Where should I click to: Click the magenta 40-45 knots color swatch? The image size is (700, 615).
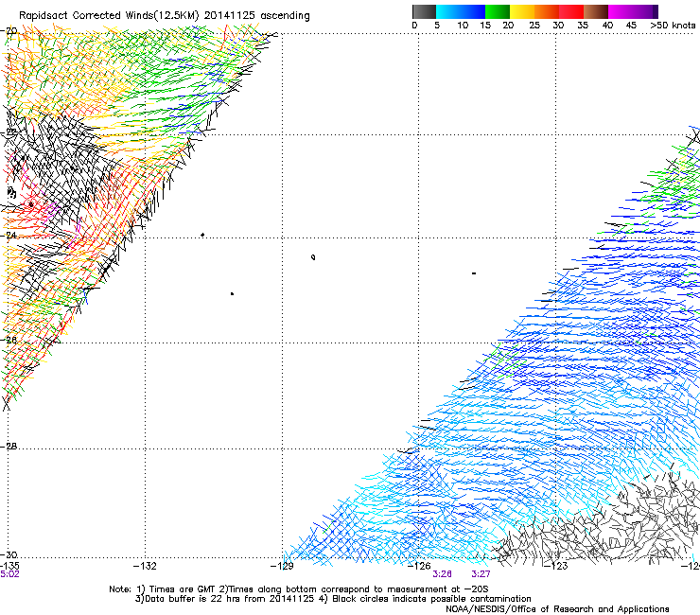pyautogui.click(x=621, y=11)
